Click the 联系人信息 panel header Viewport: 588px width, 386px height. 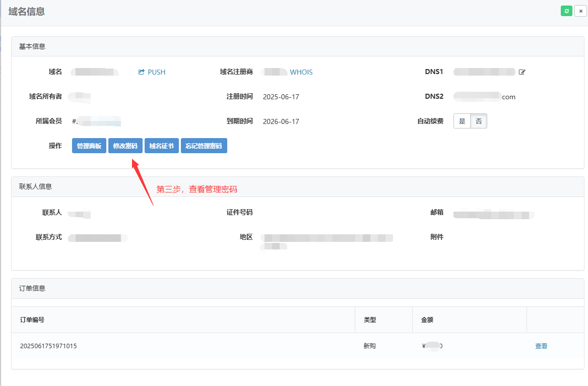[35, 186]
